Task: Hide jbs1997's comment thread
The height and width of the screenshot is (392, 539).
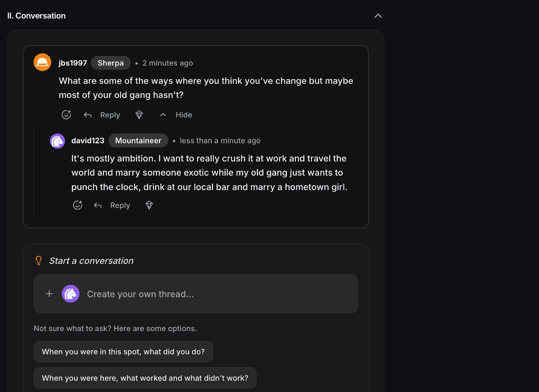Action: (184, 115)
